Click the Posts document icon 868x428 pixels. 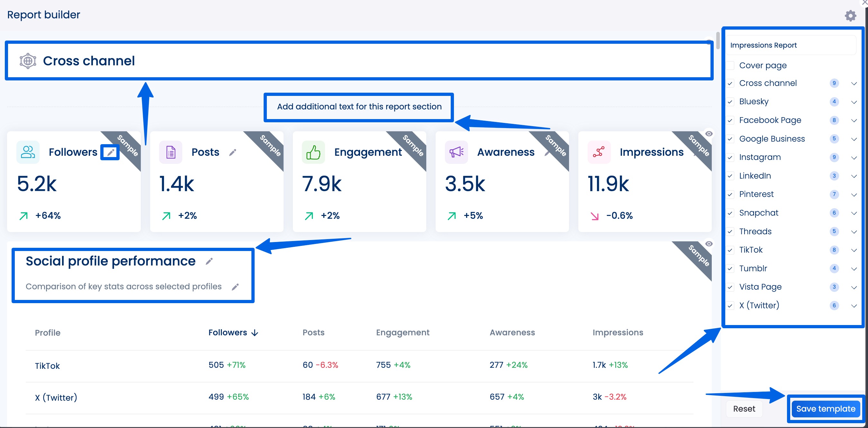pyautogui.click(x=170, y=152)
